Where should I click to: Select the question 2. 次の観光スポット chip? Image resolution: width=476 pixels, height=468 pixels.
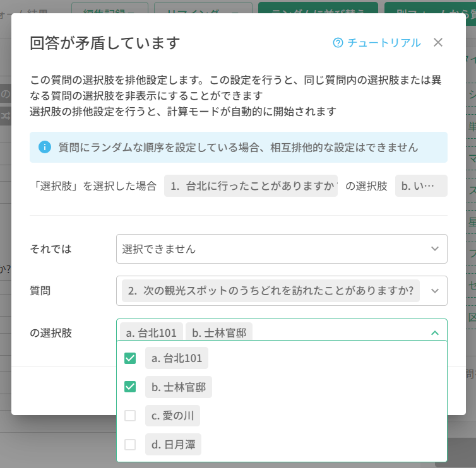click(270, 291)
